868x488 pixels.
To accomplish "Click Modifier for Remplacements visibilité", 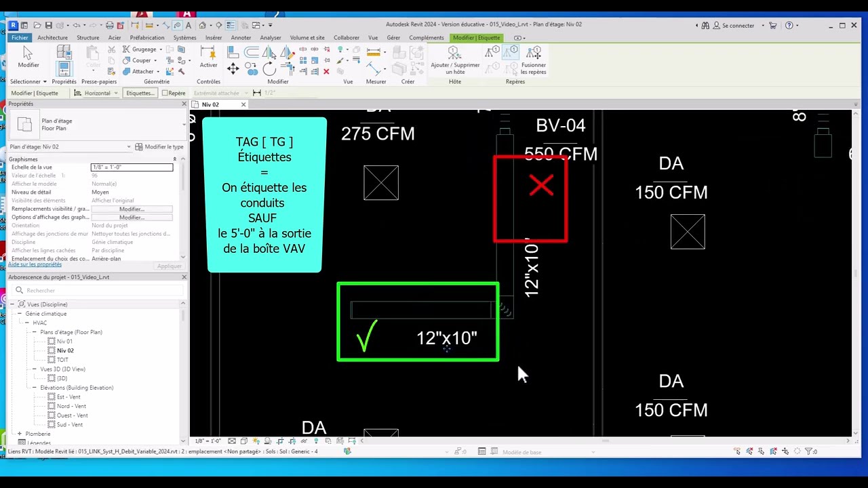I will point(132,209).
